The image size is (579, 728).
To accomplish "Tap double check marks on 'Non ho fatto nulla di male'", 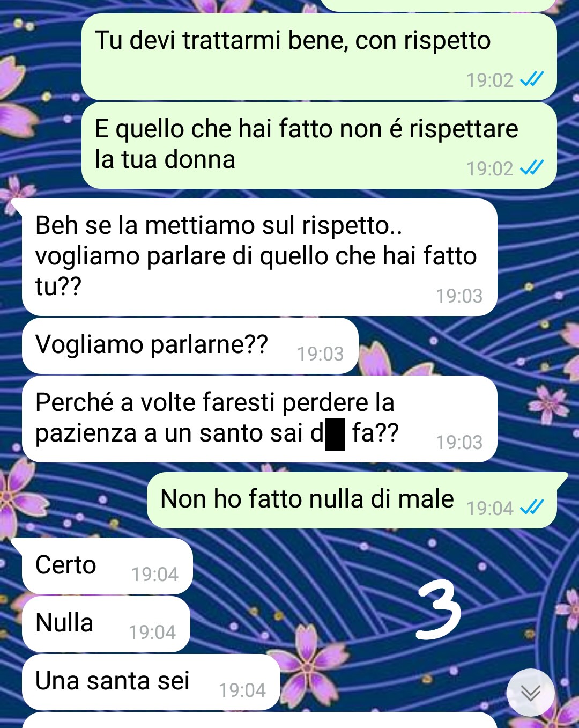I will point(532,507).
